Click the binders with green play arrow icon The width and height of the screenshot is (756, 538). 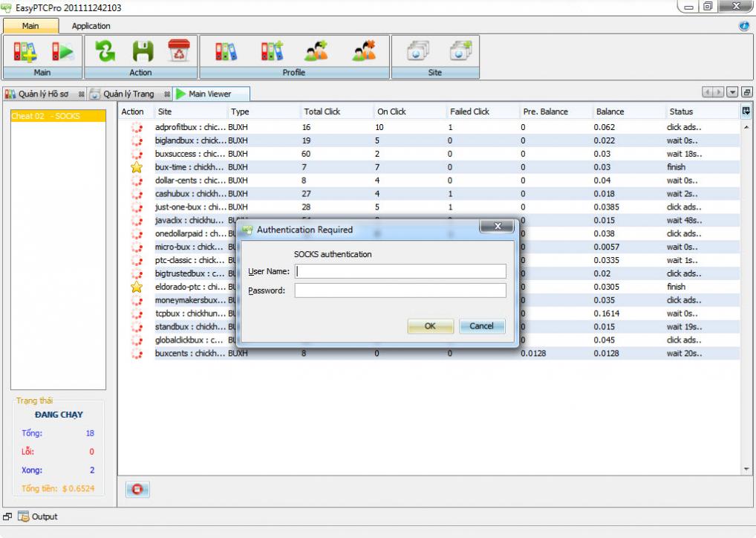click(x=62, y=51)
